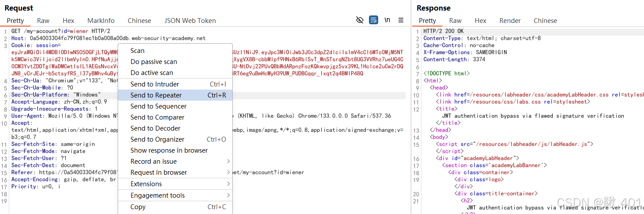The image size is (644, 214).
Task: Click the Cache-Control: no-cache header
Action: click(459, 45)
